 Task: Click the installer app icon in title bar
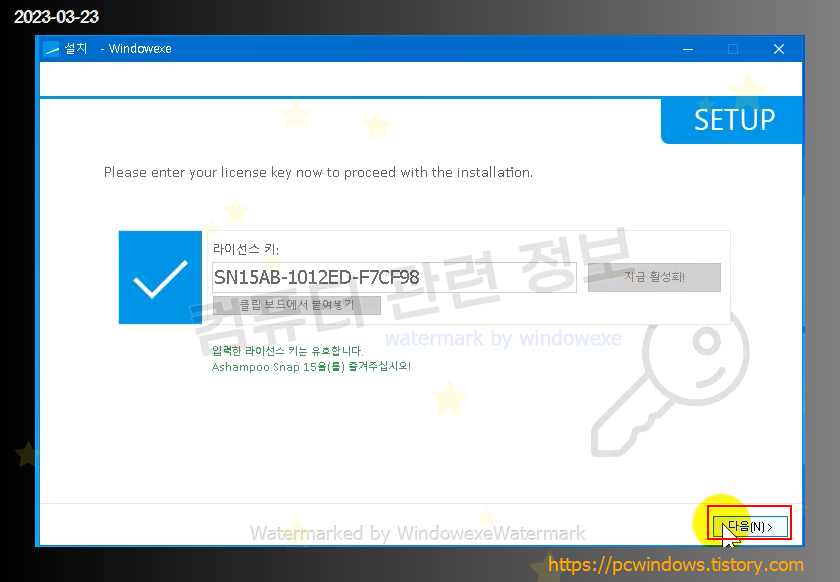(51, 49)
